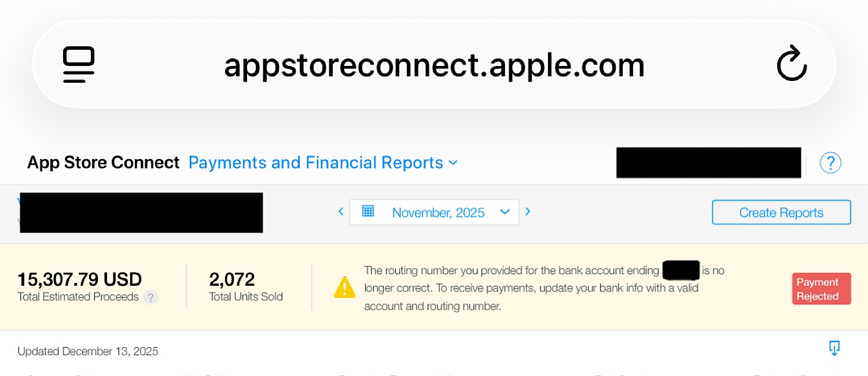
Task: Expand the November, 2025 month dropdown
Action: [505, 212]
